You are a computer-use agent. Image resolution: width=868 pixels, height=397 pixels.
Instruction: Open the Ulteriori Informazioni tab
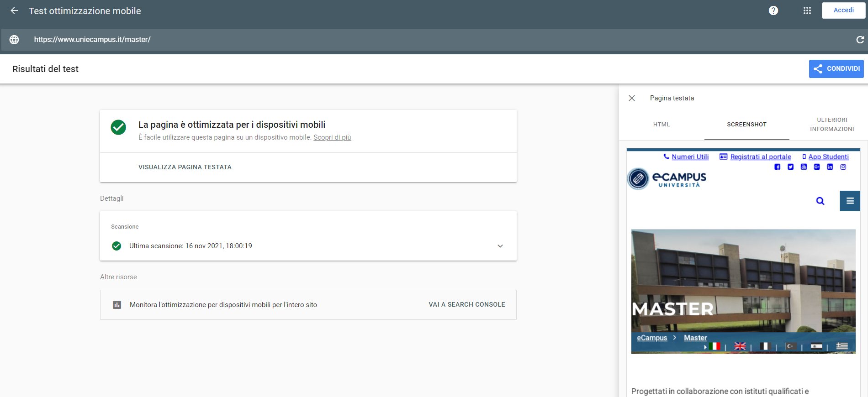click(831, 125)
